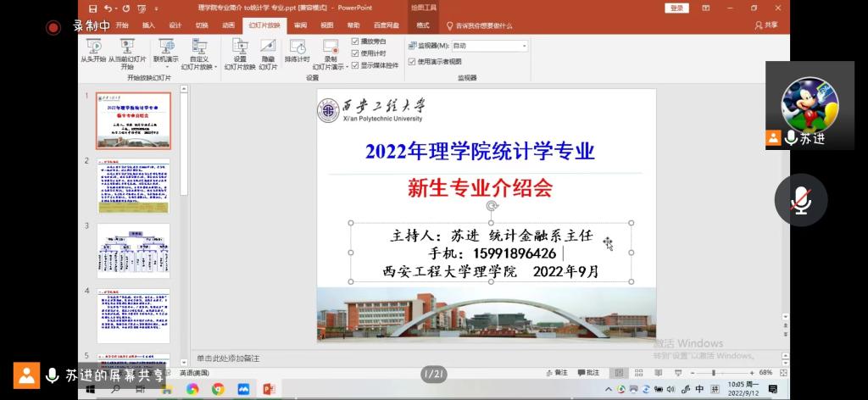Click Set Up Slide Show (设置幻灯片放映) icon
This screenshot has height=400, width=868.
pyautogui.click(x=240, y=47)
